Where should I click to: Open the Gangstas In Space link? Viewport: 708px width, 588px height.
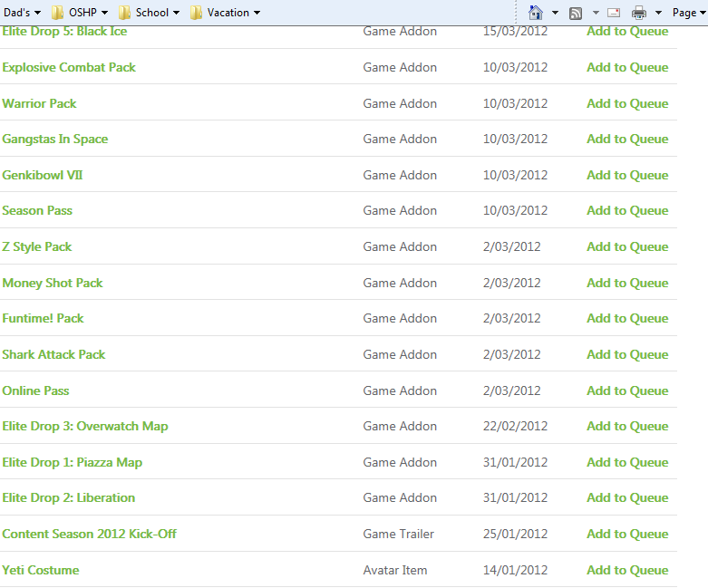(55, 139)
